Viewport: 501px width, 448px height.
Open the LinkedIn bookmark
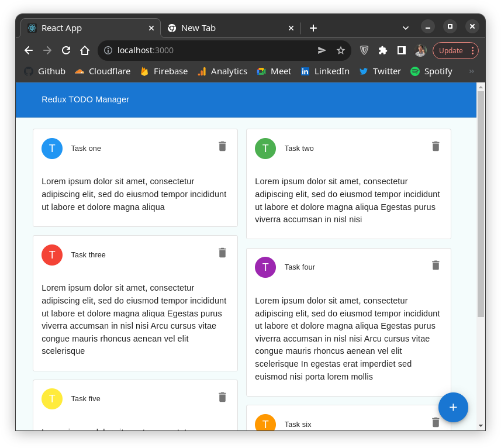click(x=325, y=71)
